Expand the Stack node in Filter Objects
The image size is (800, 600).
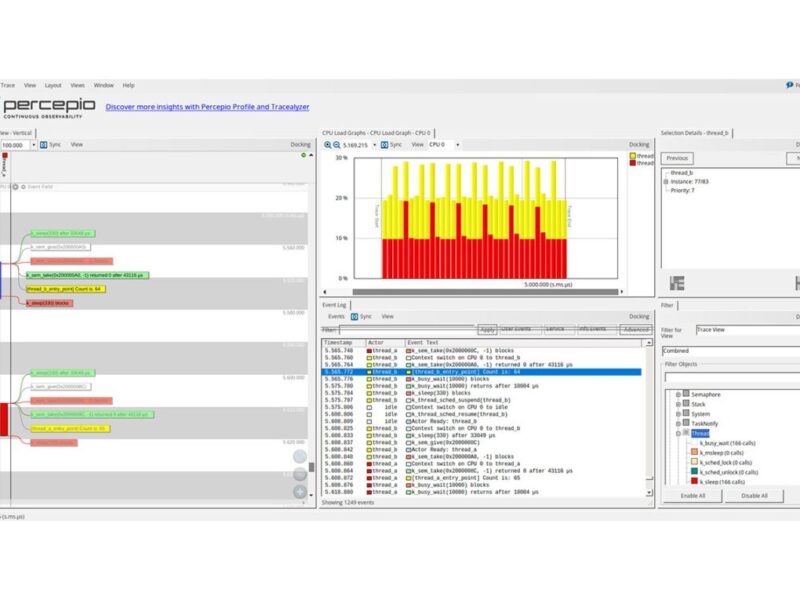[x=677, y=404]
